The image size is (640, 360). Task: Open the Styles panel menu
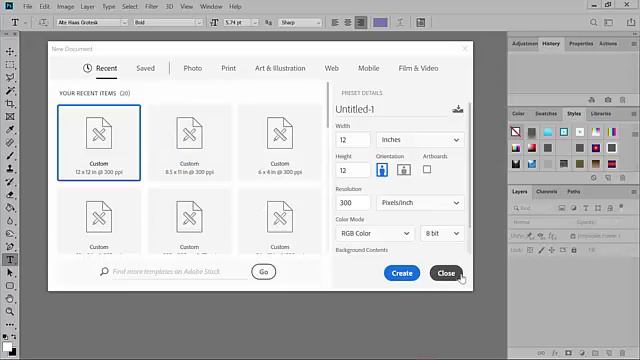click(x=633, y=114)
